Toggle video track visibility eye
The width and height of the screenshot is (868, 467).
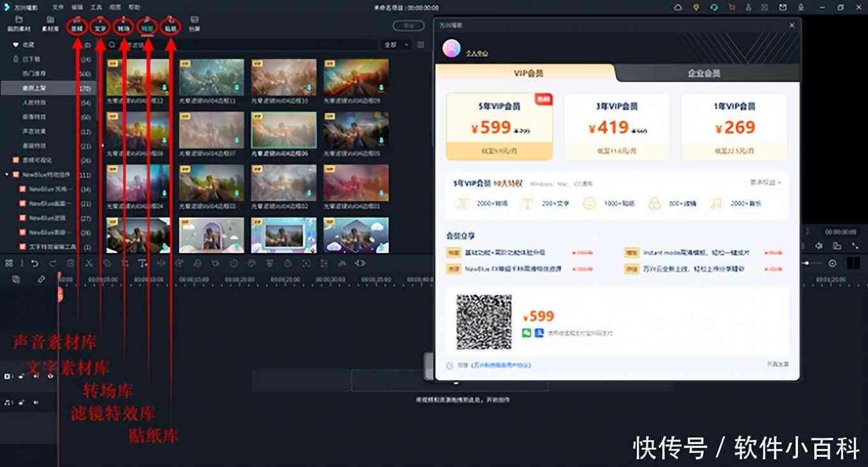click(x=51, y=376)
